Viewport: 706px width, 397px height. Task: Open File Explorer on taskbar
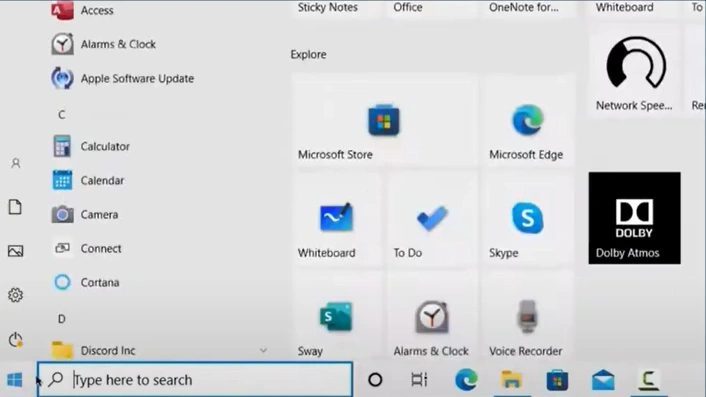point(511,380)
